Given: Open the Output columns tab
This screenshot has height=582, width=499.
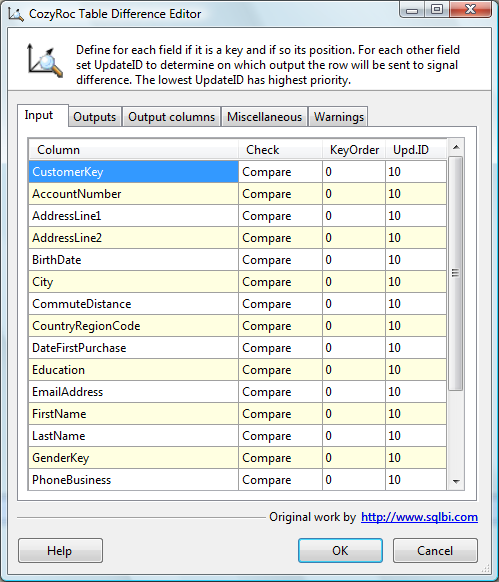Looking at the screenshot, I should pos(172,117).
